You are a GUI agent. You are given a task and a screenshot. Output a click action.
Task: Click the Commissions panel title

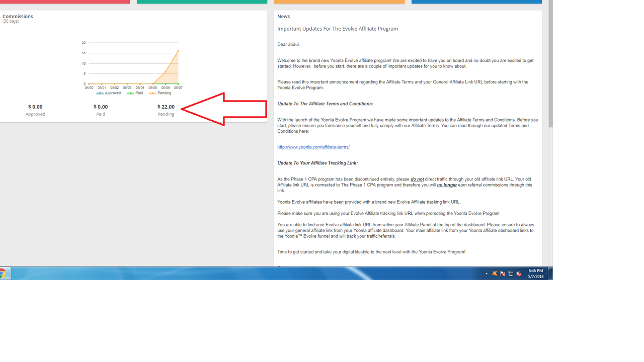[18, 16]
